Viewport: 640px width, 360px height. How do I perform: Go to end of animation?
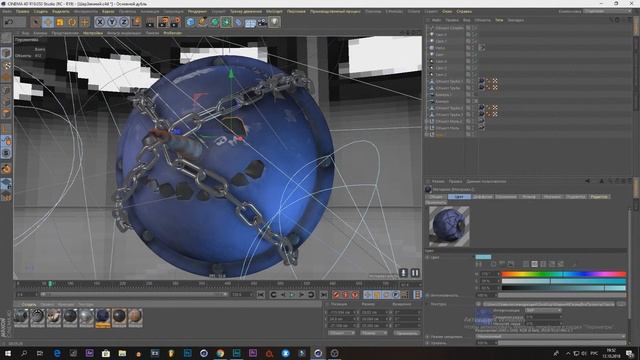point(324,295)
